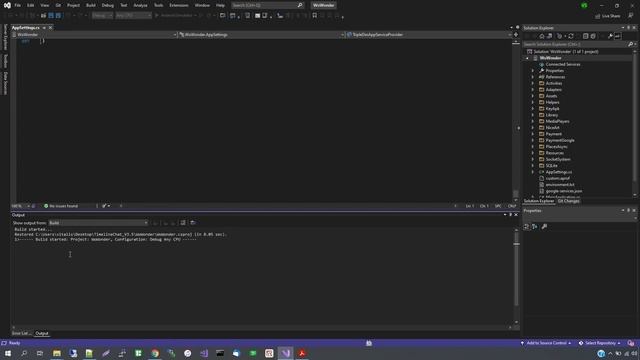
Task: Open the Edit menu
Action: pos(31,5)
